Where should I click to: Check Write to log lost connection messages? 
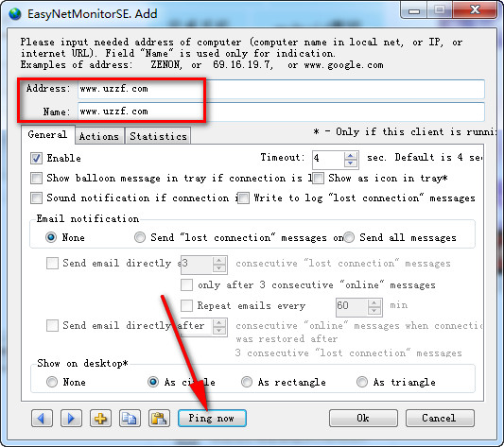click(243, 198)
